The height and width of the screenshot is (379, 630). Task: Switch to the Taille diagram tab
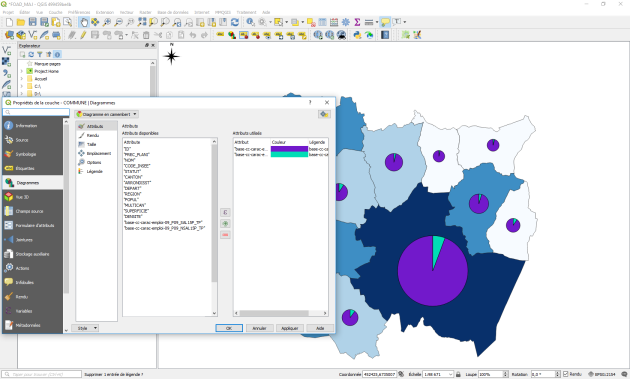[96, 144]
